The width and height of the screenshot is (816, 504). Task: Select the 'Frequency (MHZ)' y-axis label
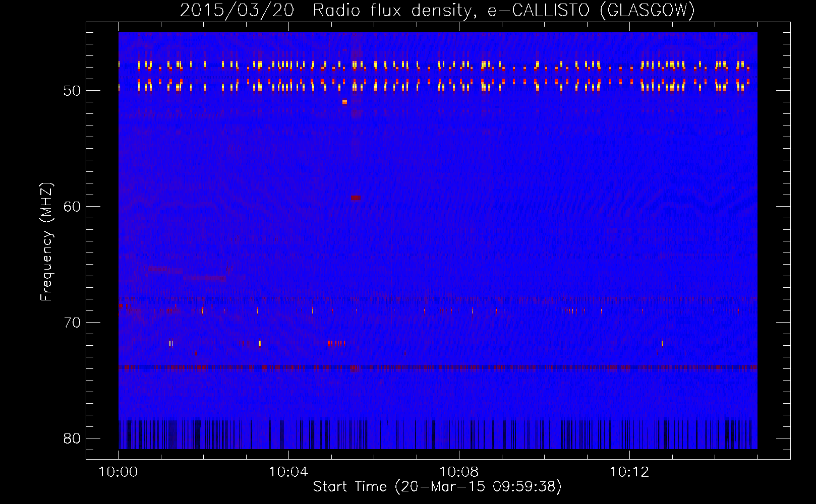46,242
